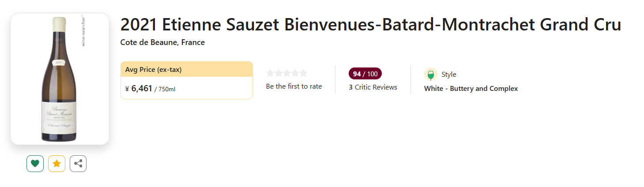Rate the wine one star
The height and width of the screenshot is (187, 644).
click(271, 73)
